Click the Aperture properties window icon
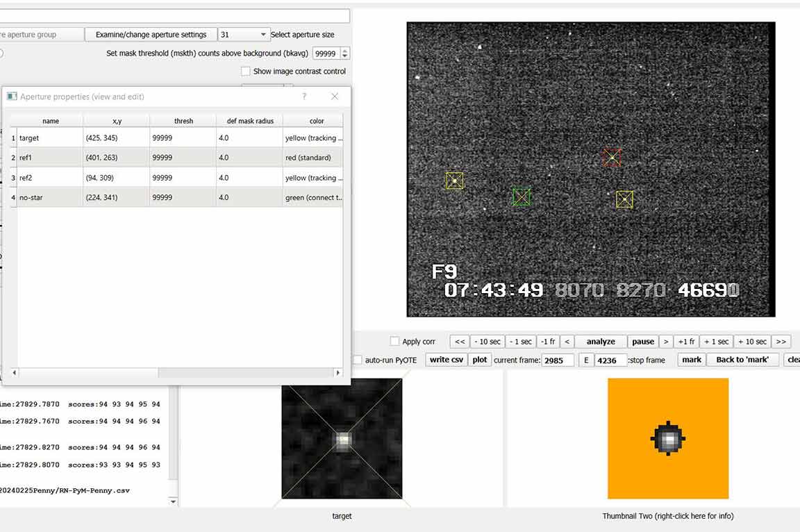Screen dimensions: 800x532 tap(12, 97)
